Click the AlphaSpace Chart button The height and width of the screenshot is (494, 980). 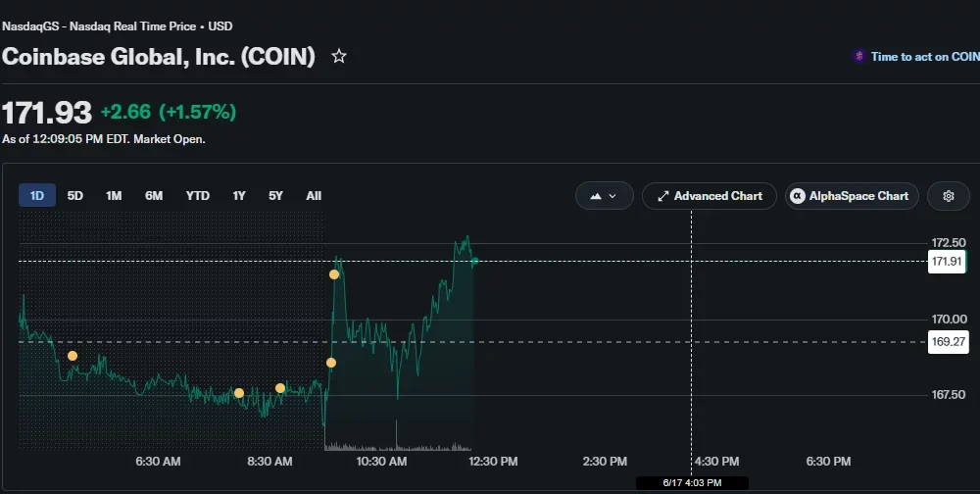pos(852,196)
